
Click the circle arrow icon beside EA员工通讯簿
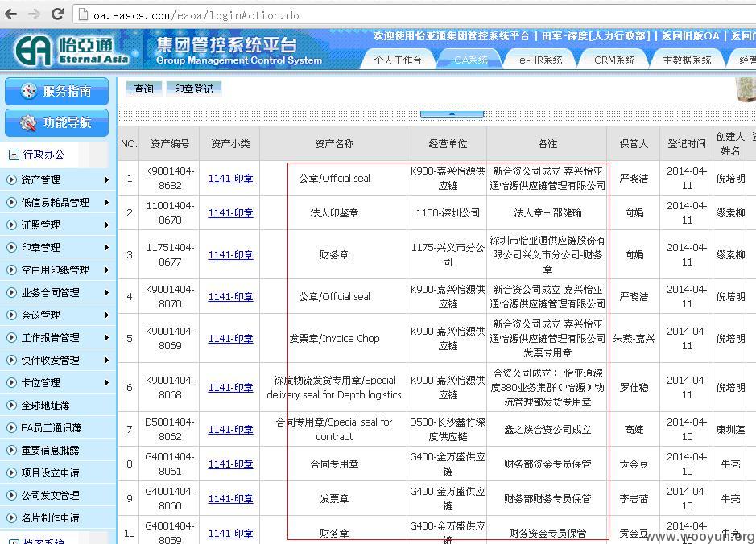click(11, 428)
